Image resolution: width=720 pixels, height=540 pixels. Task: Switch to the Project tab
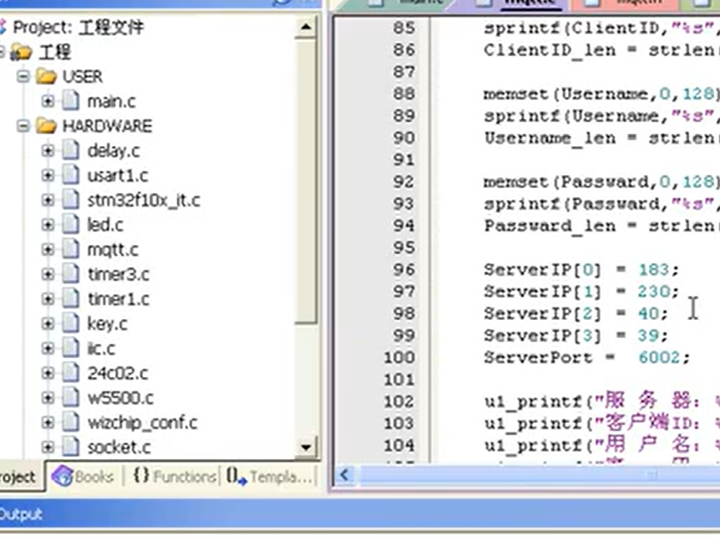click(18, 477)
